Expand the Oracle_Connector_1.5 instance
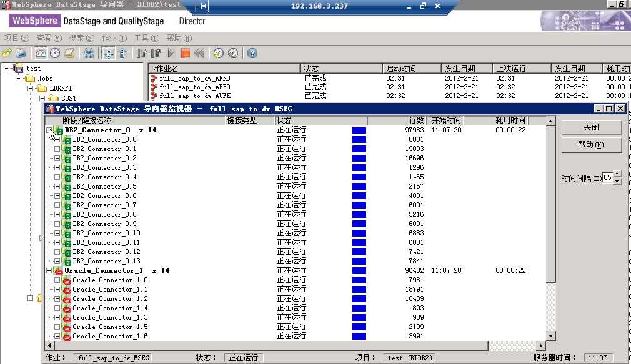The image size is (631, 364). click(x=57, y=327)
